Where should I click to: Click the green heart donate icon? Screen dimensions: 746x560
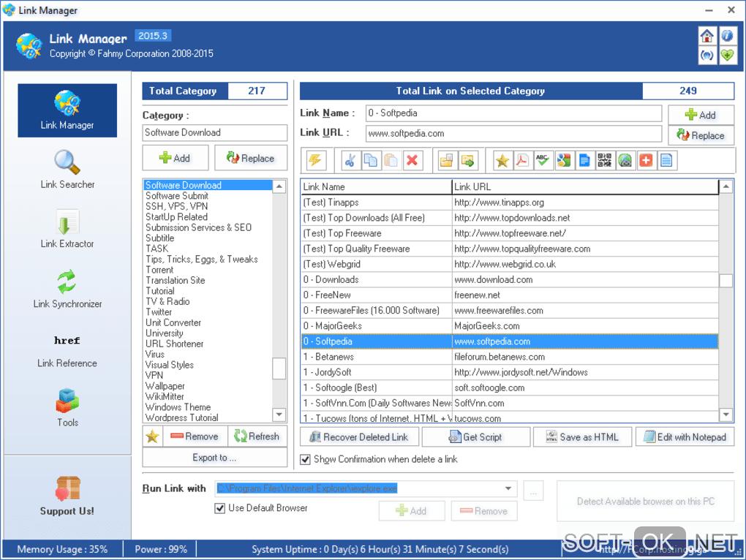(726, 55)
